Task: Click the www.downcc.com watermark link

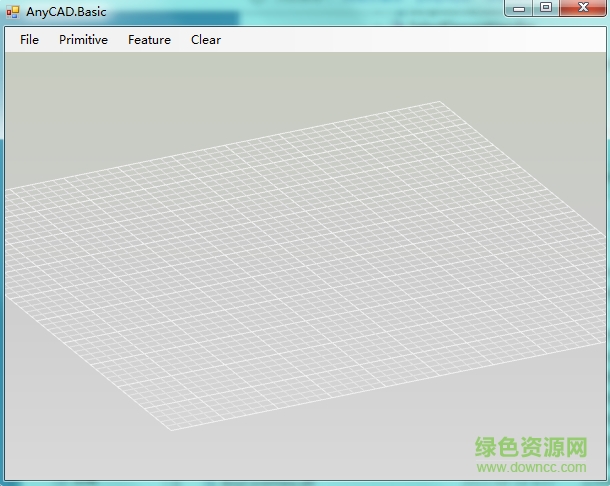Action: pos(531,468)
